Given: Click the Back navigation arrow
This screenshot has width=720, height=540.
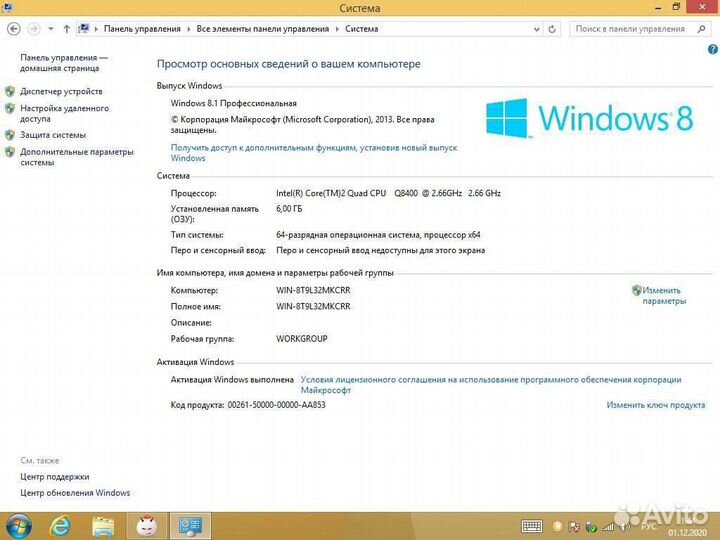Looking at the screenshot, I should click(x=14, y=29).
